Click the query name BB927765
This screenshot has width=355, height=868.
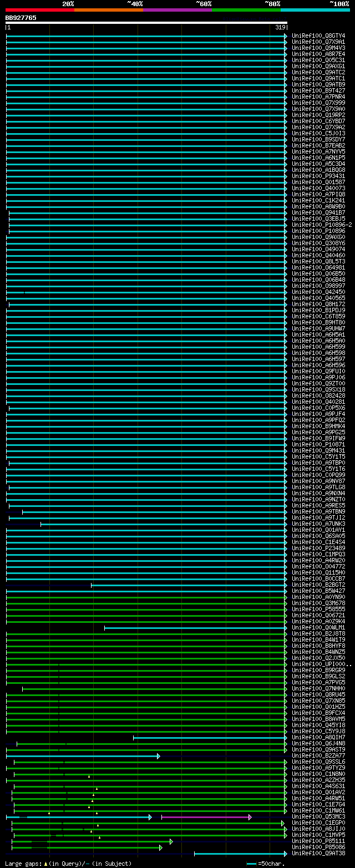(21, 18)
